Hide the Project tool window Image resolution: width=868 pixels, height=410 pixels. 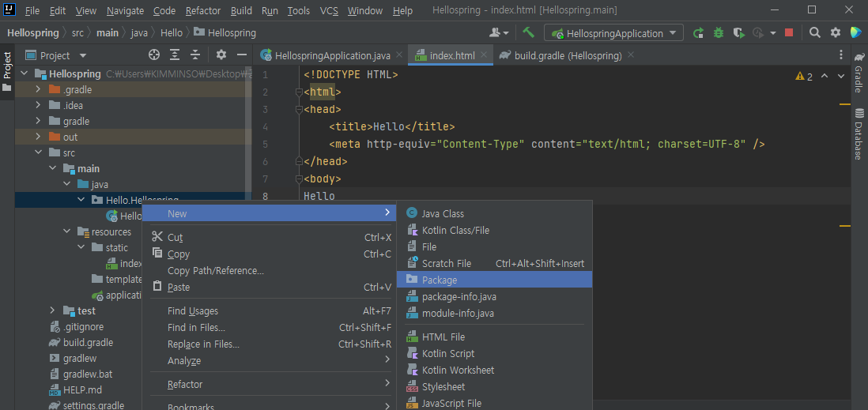[x=241, y=55]
